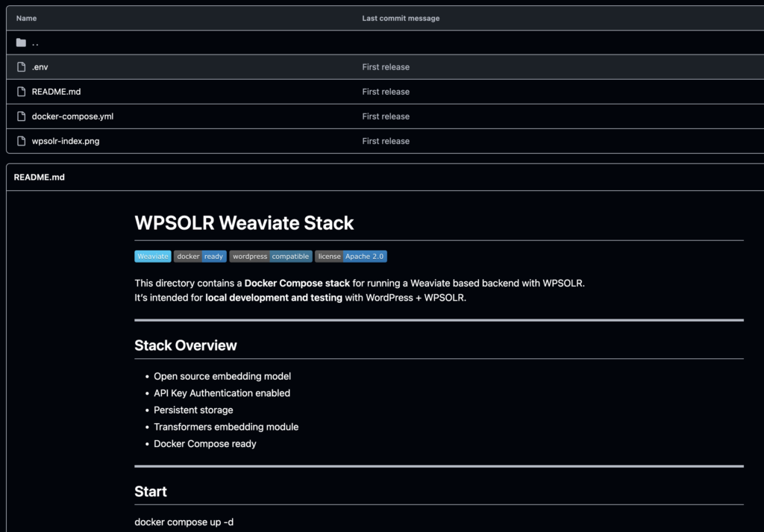Click 'Docker Compose ready' bullet
Viewport: 764px width, 532px height.
click(x=205, y=444)
